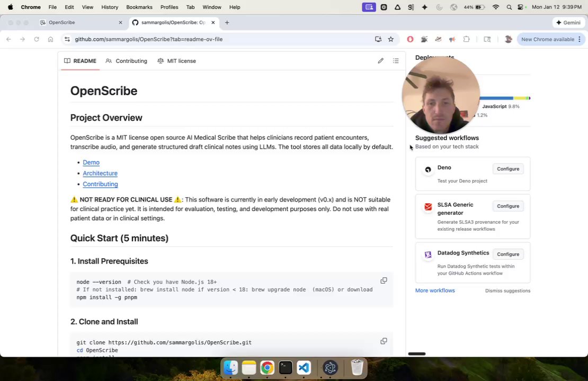Click the battery status in menu bar
The width and height of the screenshot is (588, 381).
(x=475, y=7)
